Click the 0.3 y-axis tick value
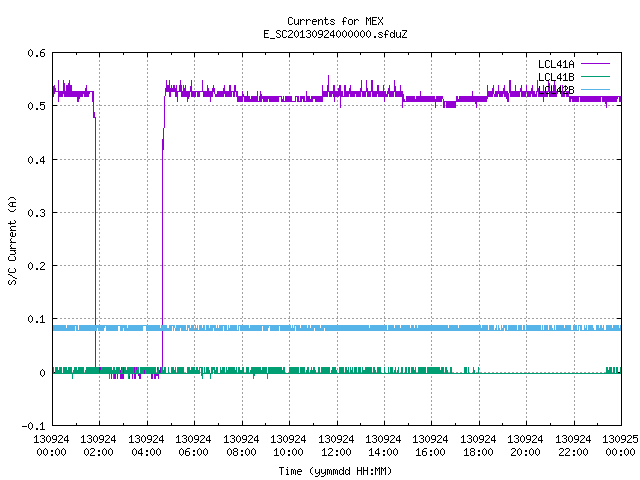640x480 pixels. click(x=36, y=213)
